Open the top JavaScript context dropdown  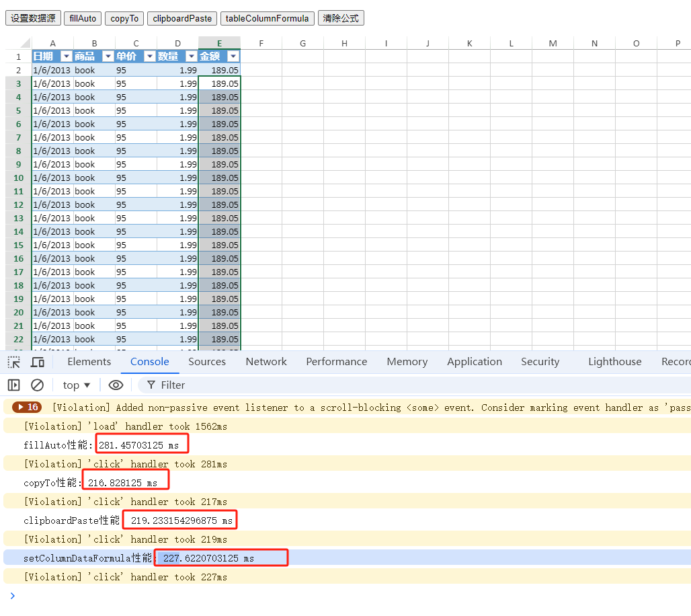(77, 385)
